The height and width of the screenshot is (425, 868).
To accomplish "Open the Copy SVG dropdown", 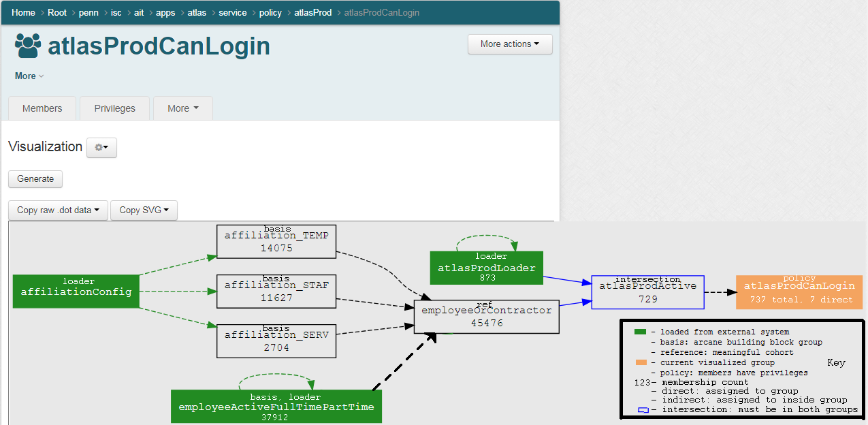I will [144, 210].
